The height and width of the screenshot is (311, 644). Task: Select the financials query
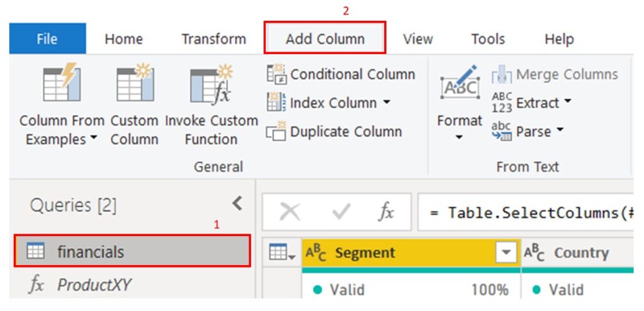click(91, 252)
